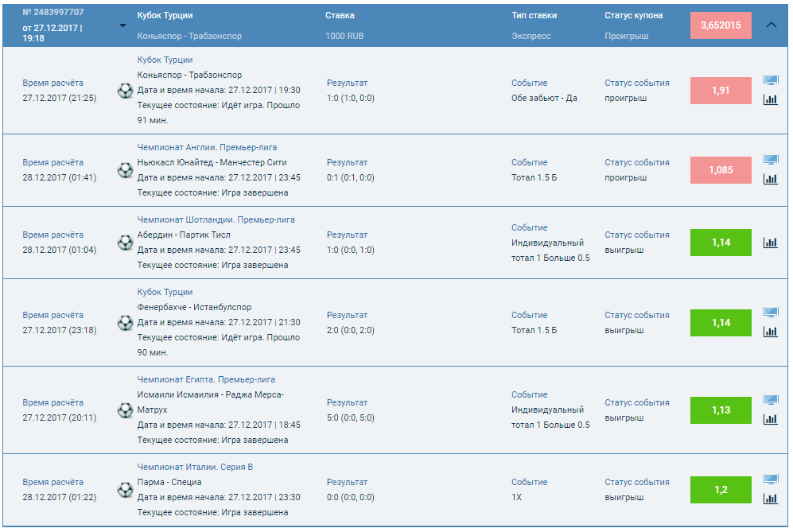Click monitor icon for Konyaspor - Trabzonspor row
The height and width of the screenshot is (532, 793).
coord(770,80)
